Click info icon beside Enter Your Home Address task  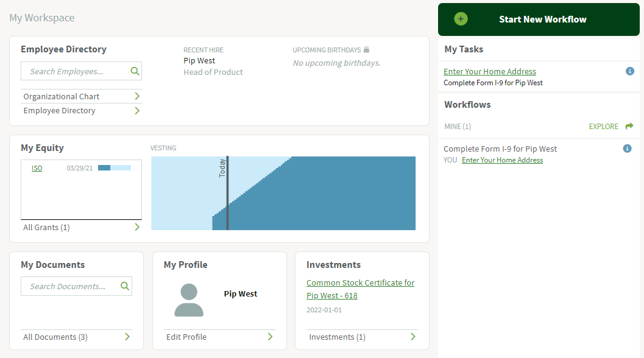(x=629, y=71)
